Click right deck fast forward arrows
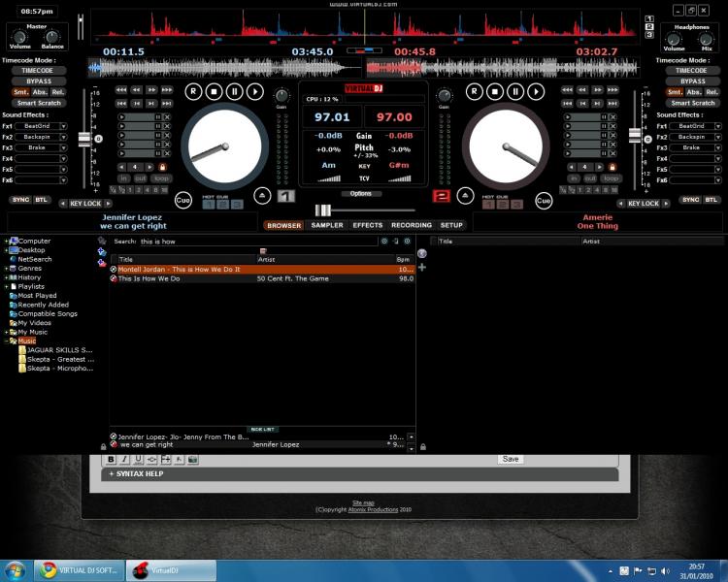The height and width of the screenshot is (582, 728). pos(612,89)
